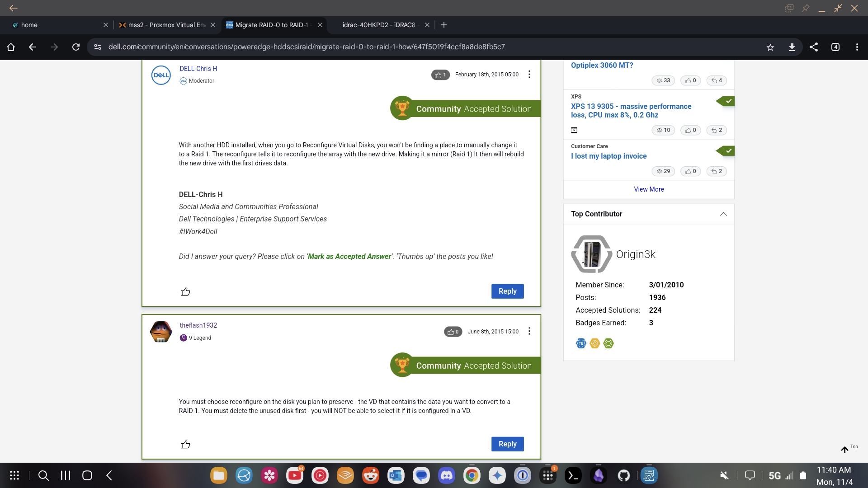The image size is (868, 488).
Task: Reload the Dell community page
Action: [x=76, y=47]
